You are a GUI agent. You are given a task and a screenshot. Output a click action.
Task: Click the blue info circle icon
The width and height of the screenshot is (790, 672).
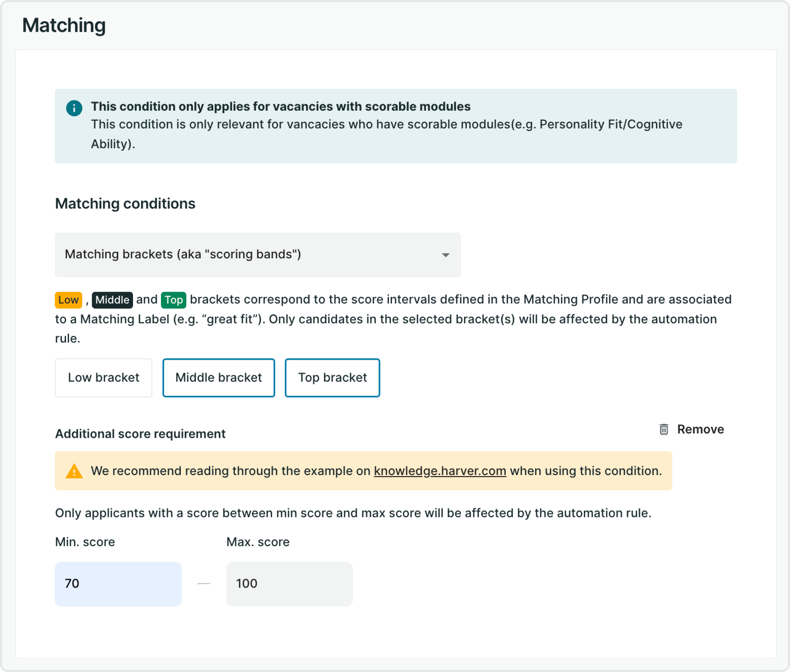click(x=74, y=108)
